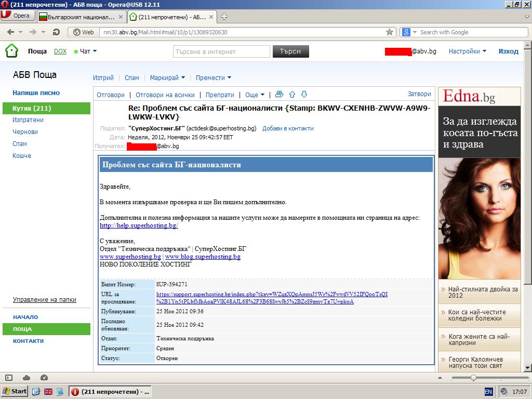Open forward history dropdown arrow
This screenshot has width=532, height=399.
pyautogui.click(x=43, y=32)
